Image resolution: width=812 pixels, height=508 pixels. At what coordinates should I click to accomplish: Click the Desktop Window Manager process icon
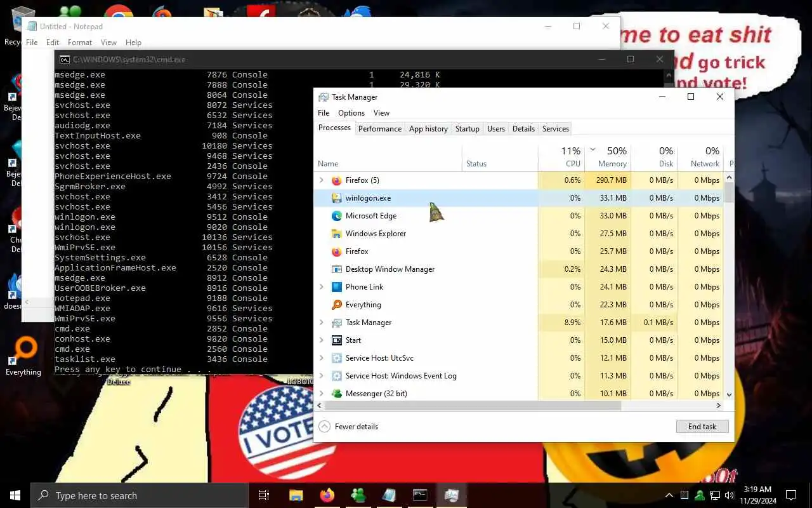tap(337, 269)
